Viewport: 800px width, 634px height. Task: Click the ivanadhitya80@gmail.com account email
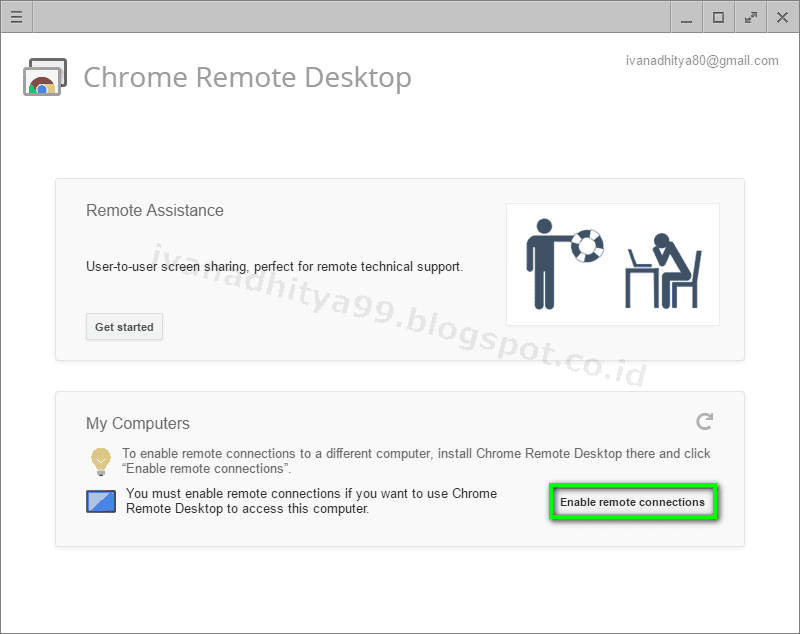tap(702, 61)
